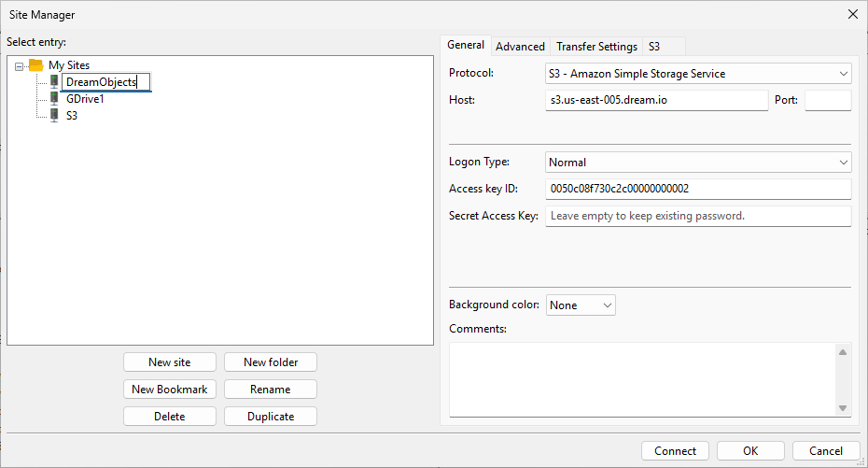Click the Comments scrollbar down arrow
868x468 pixels.
click(x=843, y=408)
